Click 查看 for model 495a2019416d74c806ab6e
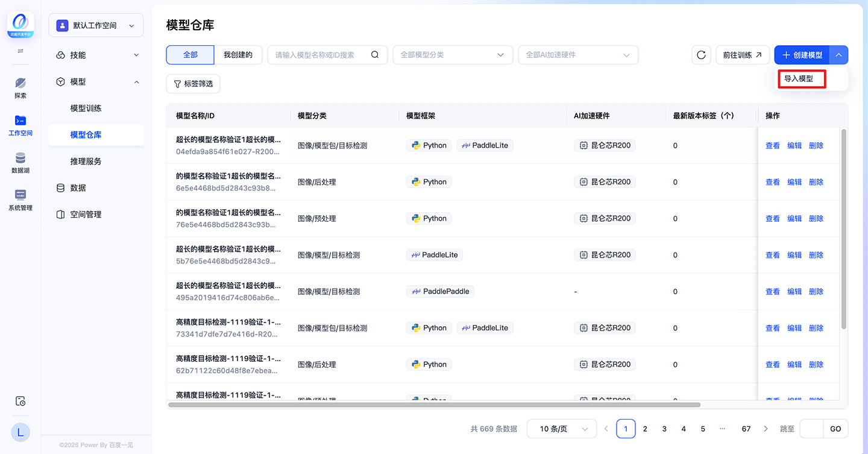This screenshot has width=868, height=454. [x=773, y=291]
